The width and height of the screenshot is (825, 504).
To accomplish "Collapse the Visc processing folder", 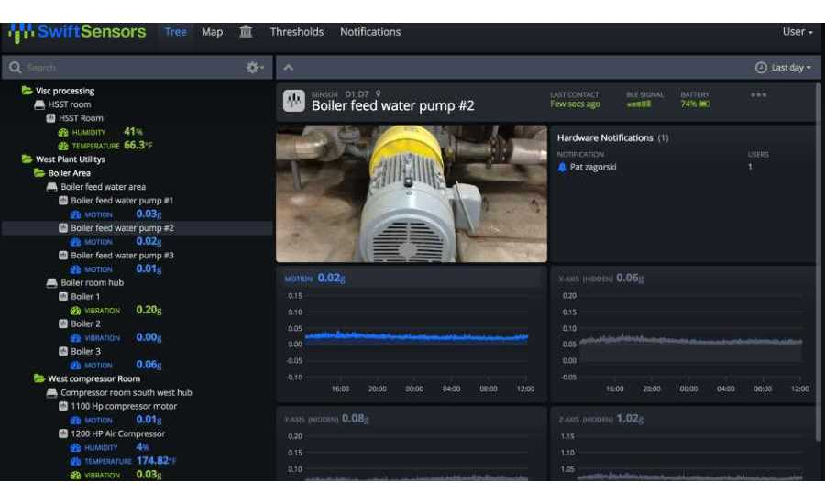I will [27, 91].
